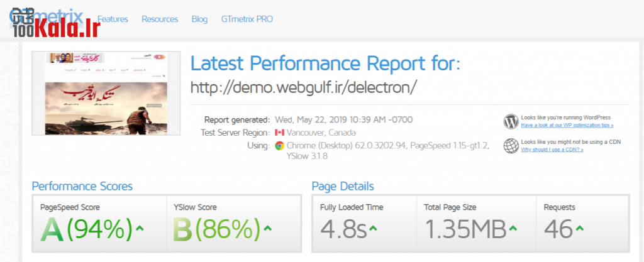Viewport: 644px width, 262px height.
Task: Open the GTmetrix PRO page
Action: (247, 19)
